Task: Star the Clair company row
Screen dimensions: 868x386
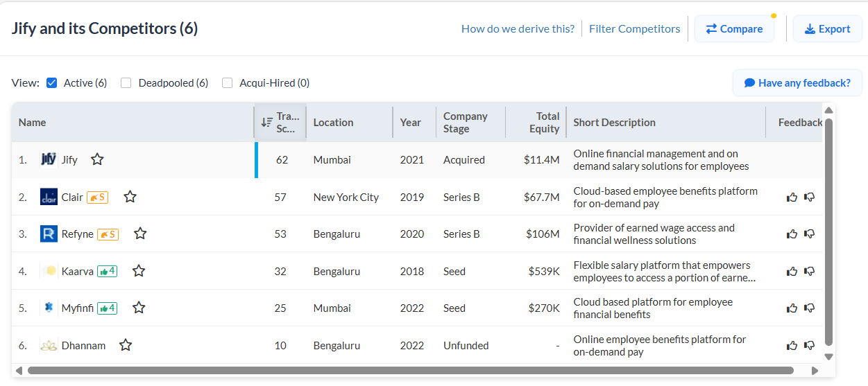Action: [130, 197]
